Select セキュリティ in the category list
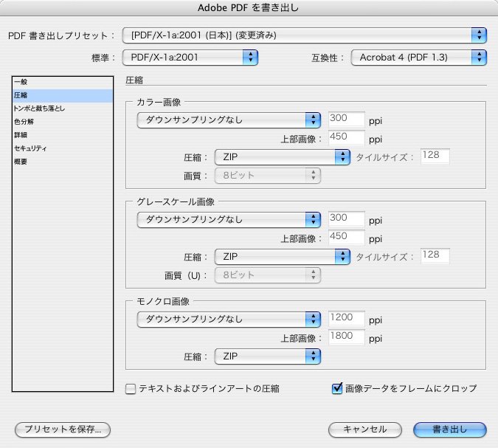Screen dimensions: 498x448 tap(63, 148)
